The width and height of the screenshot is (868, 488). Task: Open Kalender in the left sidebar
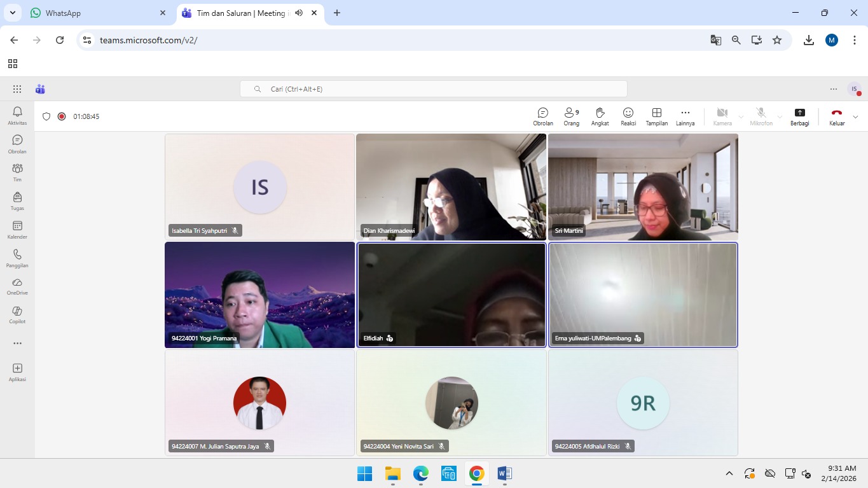click(17, 230)
